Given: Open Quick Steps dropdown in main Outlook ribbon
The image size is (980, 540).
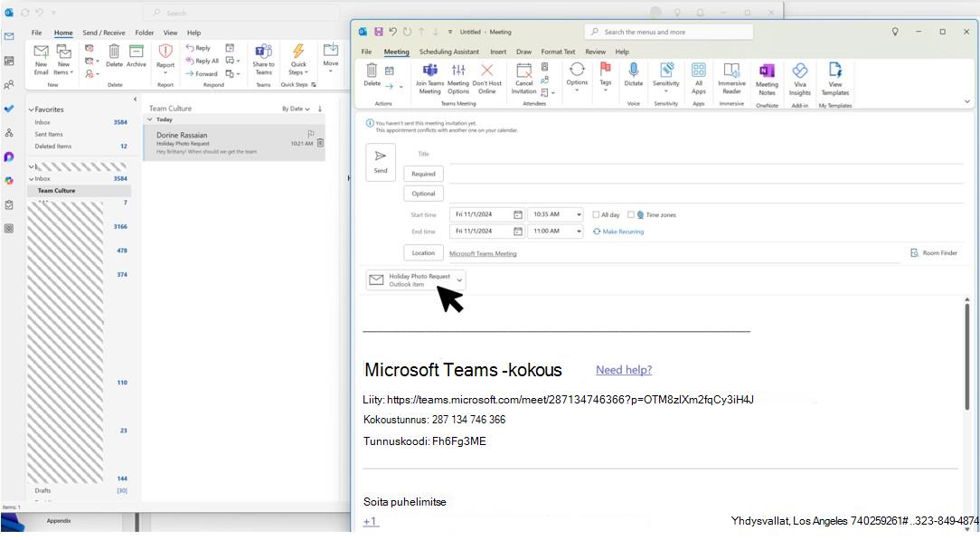Looking at the screenshot, I should [x=298, y=60].
